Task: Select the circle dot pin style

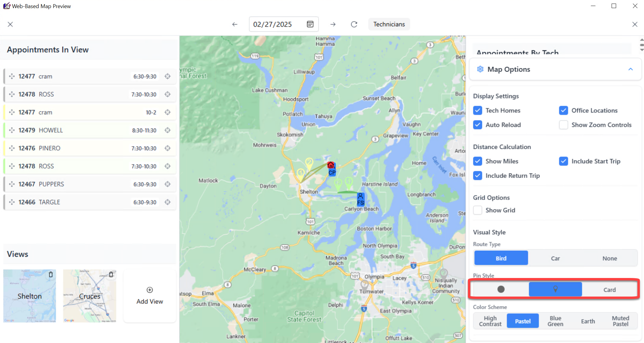Action: [501, 289]
